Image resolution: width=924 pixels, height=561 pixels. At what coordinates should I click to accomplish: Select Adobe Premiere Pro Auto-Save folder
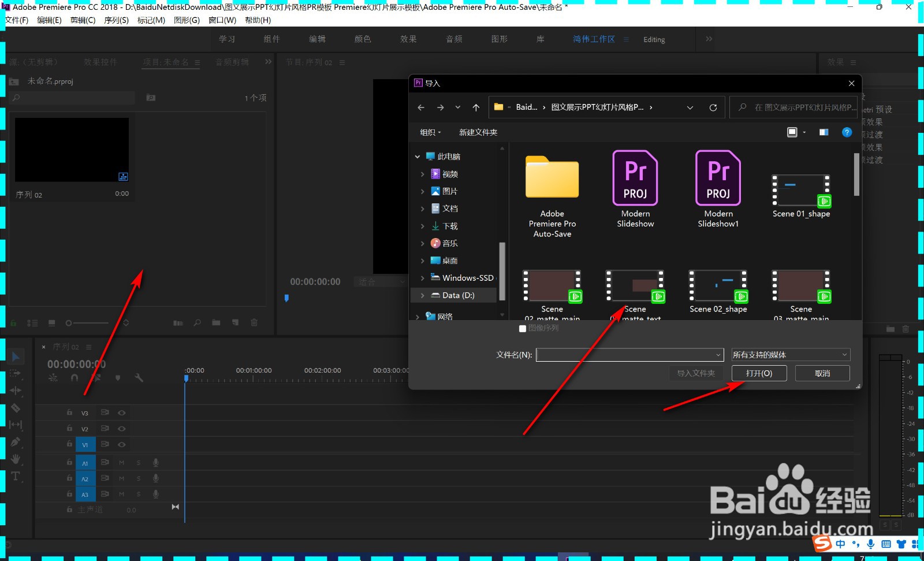(x=552, y=196)
